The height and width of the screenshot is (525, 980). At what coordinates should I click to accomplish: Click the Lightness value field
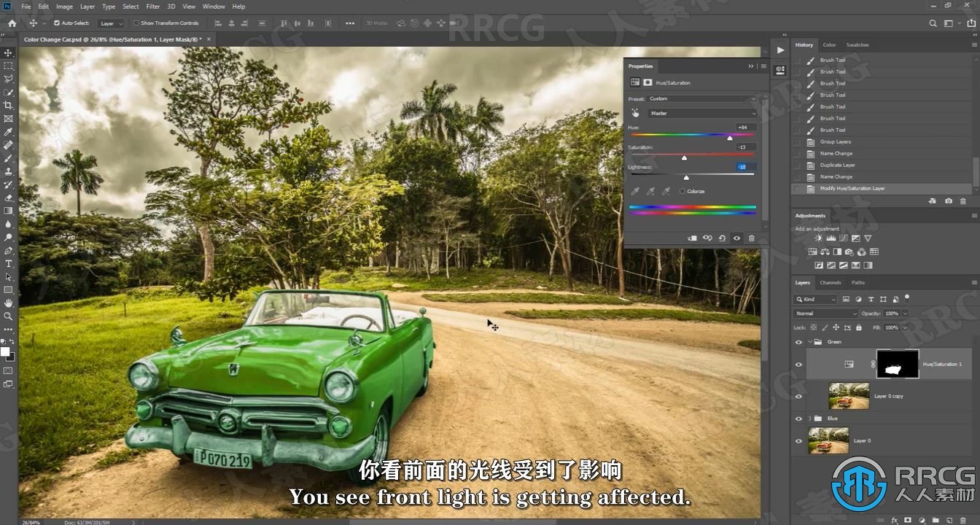(746, 167)
